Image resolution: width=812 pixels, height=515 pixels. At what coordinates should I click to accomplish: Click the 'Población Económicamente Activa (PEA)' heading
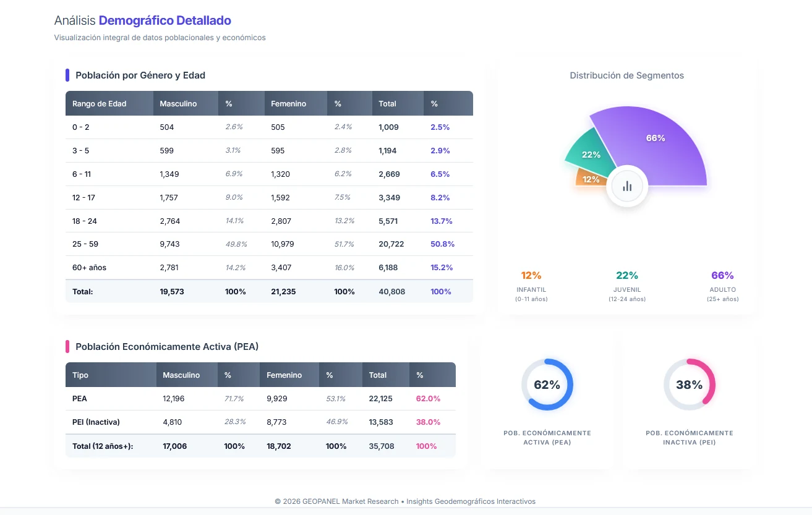click(167, 347)
